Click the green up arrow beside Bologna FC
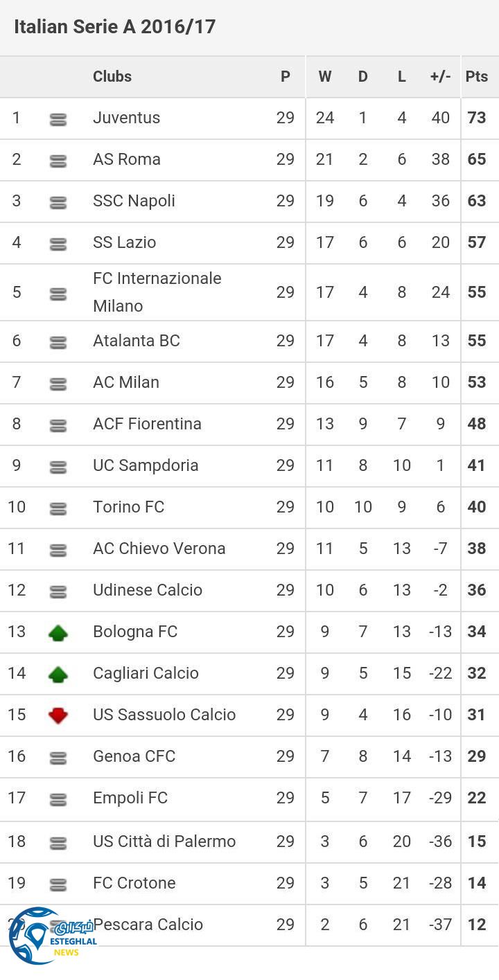 (58, 632)
